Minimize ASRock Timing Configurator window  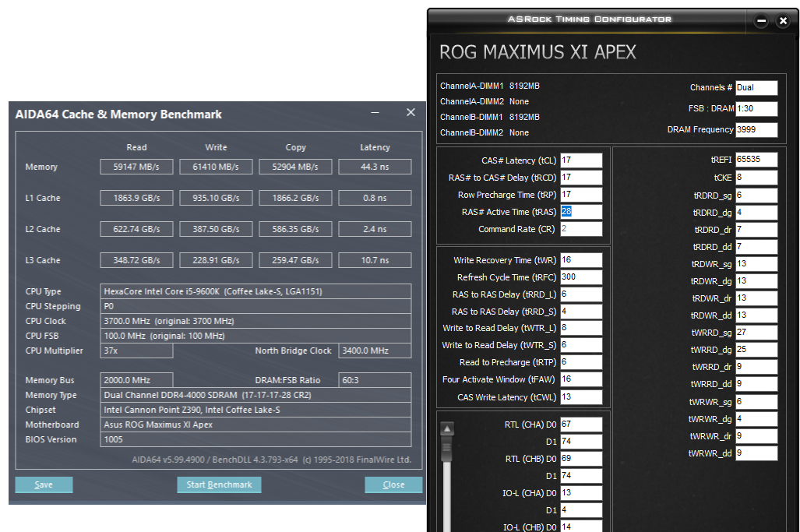click(x=761, y=21)
